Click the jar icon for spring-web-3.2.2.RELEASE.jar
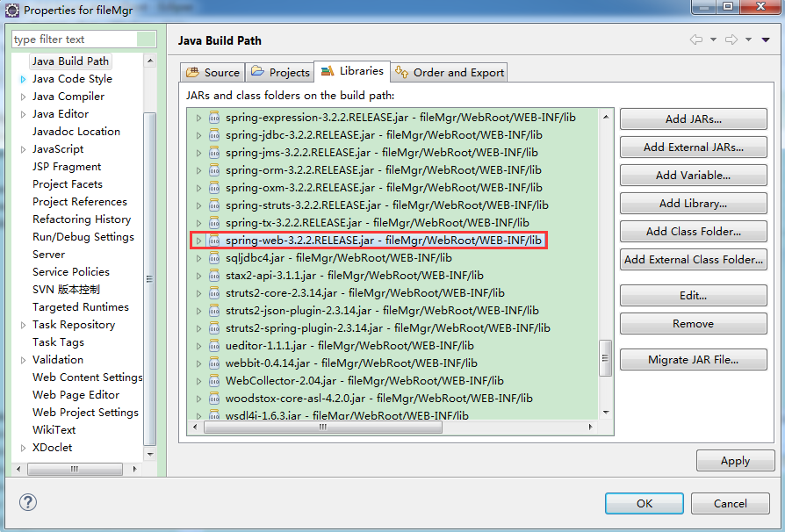The width and height of the screenshot is (785, 532). 214,241
